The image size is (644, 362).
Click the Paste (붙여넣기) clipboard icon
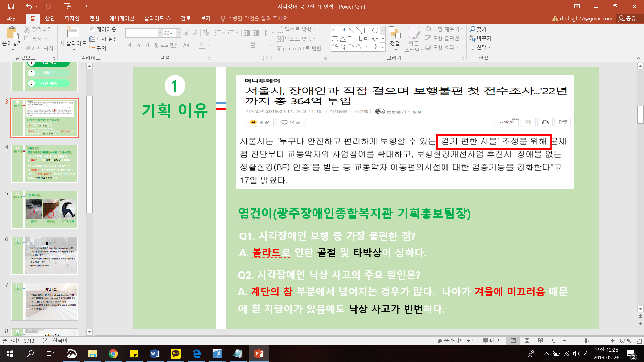12,34
